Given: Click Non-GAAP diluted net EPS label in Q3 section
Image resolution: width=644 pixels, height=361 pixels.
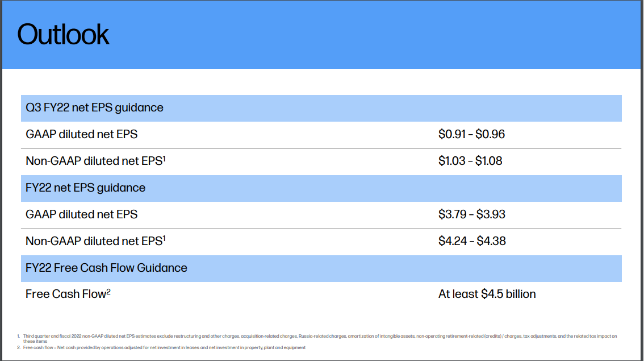Looking at the screenshot, I should [x=94, y=161].
